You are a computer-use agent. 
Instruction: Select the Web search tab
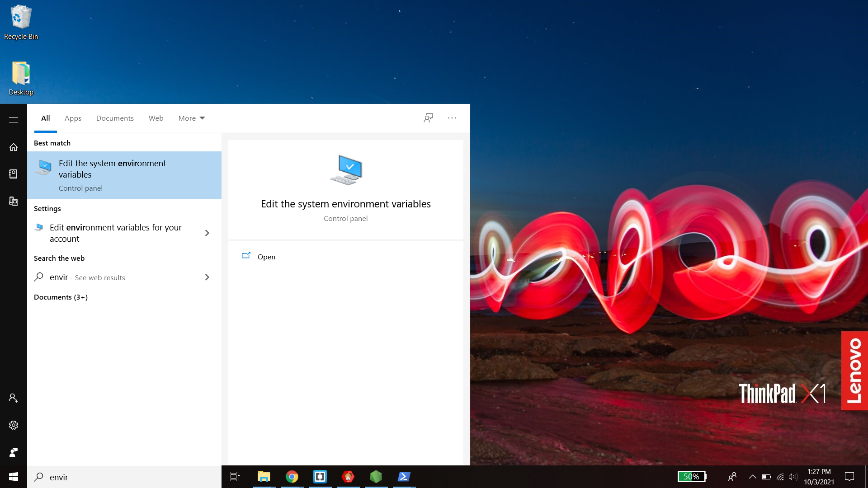tap(156, 118)
